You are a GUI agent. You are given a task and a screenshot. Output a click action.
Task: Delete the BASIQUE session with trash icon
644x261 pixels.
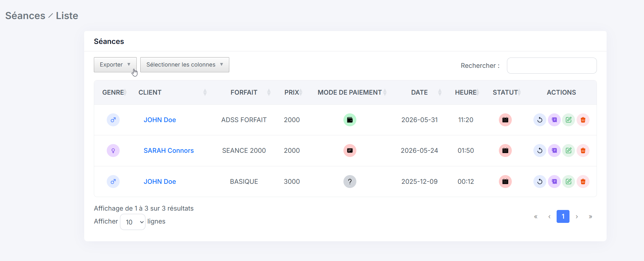(583, 182)
